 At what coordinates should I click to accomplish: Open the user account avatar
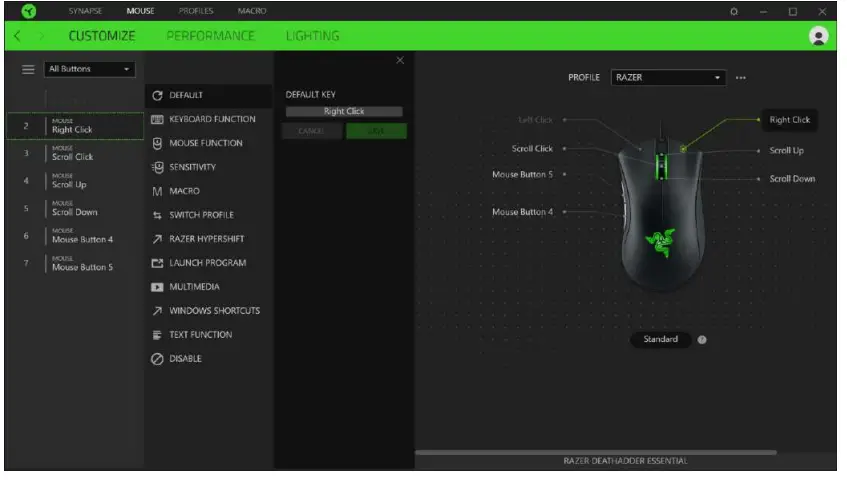[x=819, y=36]
